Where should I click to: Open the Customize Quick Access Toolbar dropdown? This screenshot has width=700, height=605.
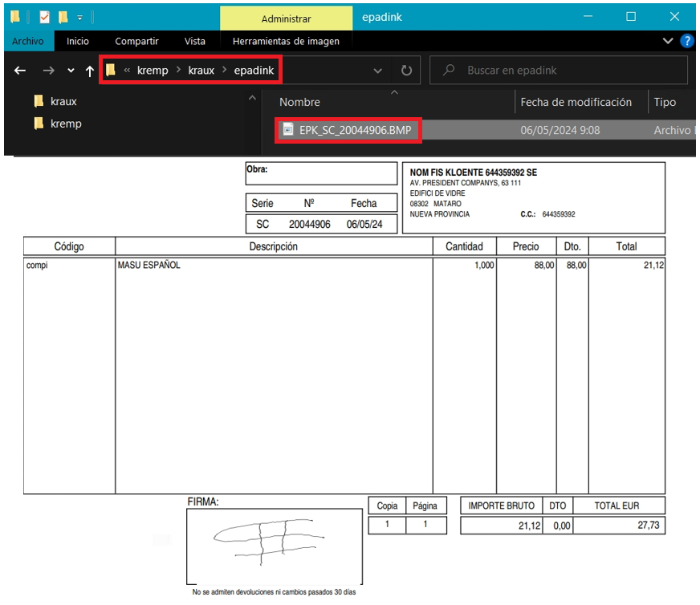[80, 18]
